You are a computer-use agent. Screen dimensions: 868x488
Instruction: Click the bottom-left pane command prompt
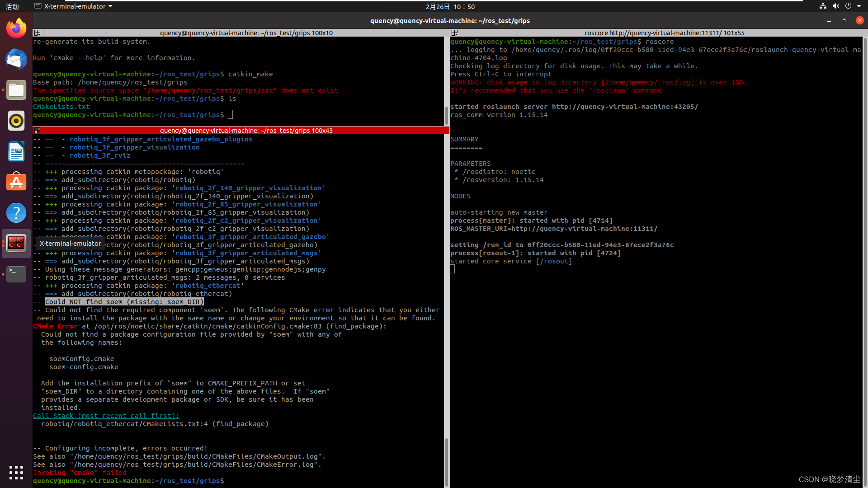pos(128,481)
